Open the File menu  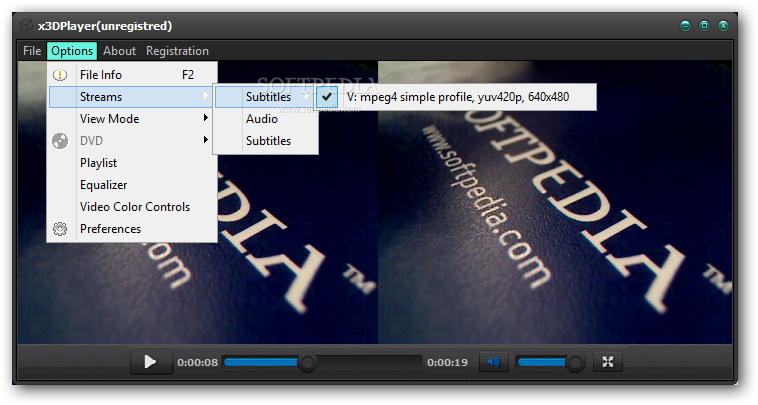coord(32,51)
